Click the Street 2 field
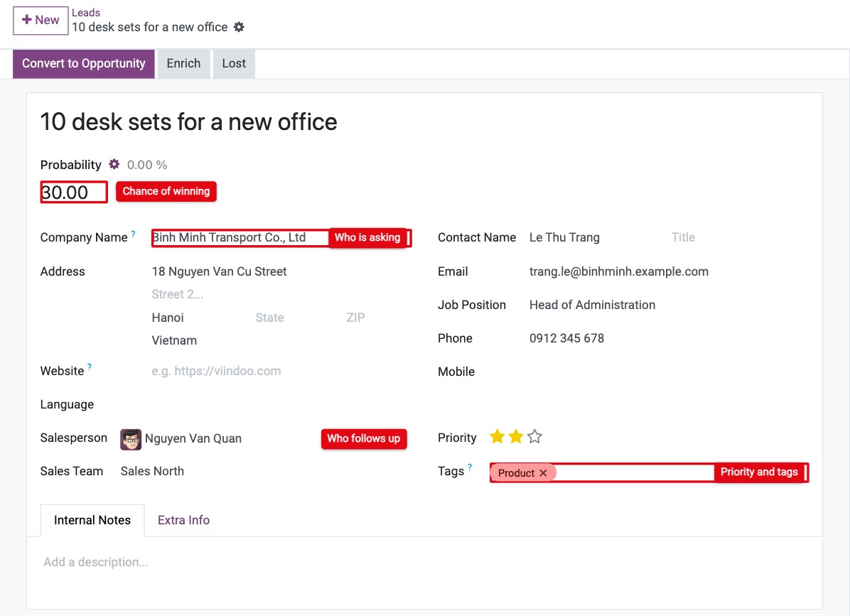Image resolution: width=850 pixels, height=616 pixels. click(281, 294)
